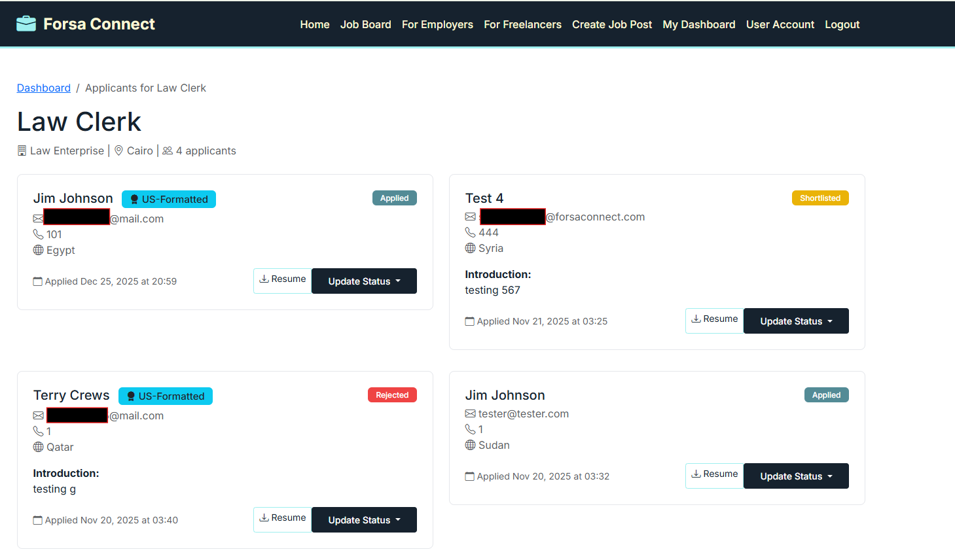
Task: Click the globe icon beside Sudan
Action: click(x=470, y=445)
